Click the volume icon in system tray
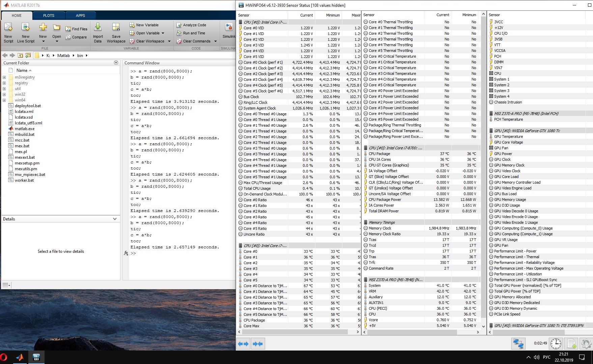593x364 pixels. 536,357
